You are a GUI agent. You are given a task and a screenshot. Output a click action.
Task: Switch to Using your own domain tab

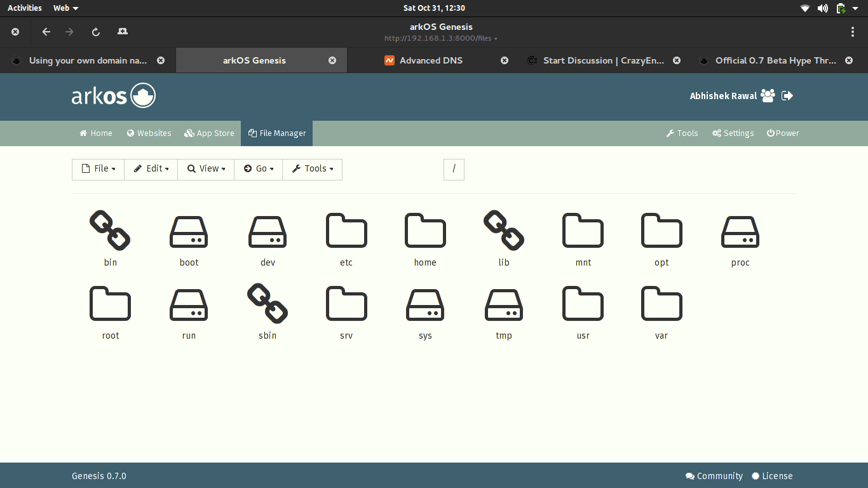tap(88, 60)
